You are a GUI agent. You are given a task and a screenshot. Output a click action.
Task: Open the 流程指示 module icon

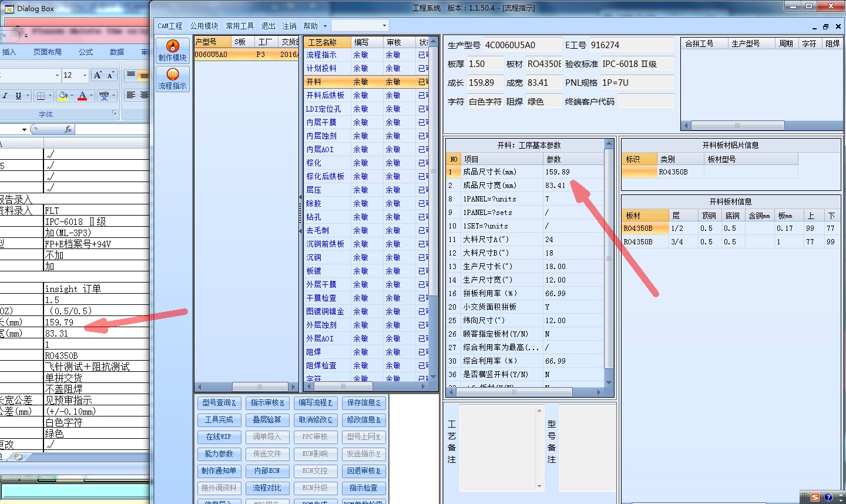[172, 79]
